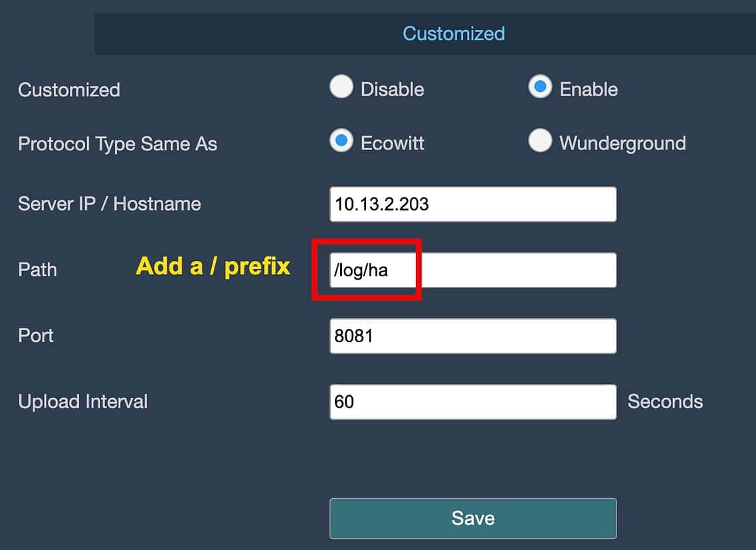Choose the Wunderground protocol radio button

pyautogui.click(x=539, y=141)
